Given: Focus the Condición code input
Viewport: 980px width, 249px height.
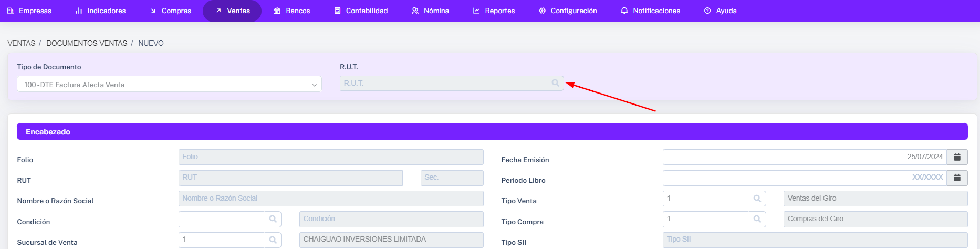Looking at the screenshot, I should click(x=223, y=219).
